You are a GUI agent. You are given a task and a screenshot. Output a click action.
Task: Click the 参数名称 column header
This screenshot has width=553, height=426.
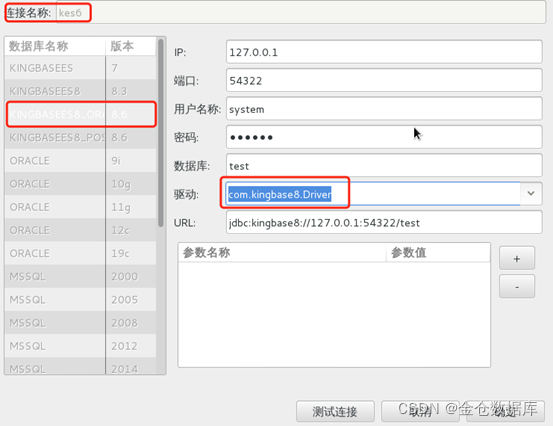282,252
